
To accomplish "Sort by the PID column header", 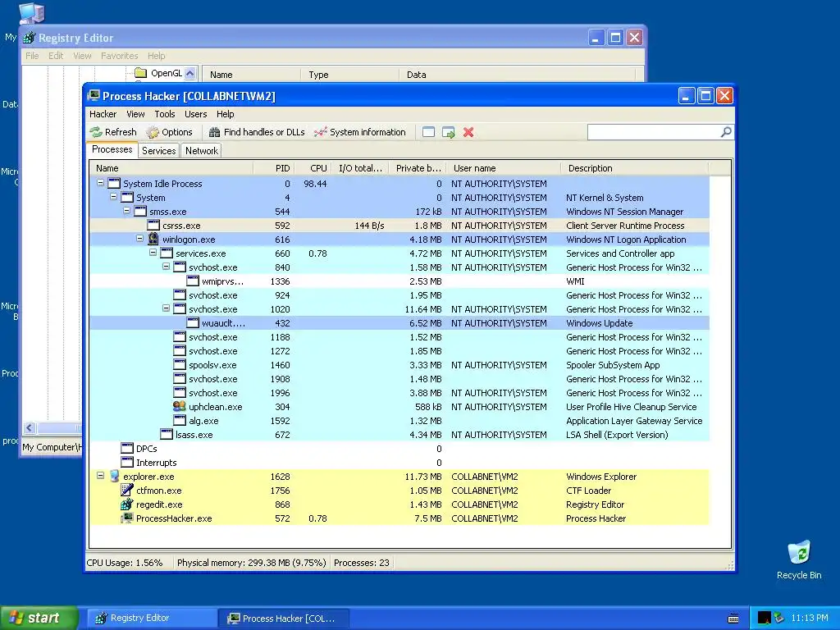I will 273,168.
